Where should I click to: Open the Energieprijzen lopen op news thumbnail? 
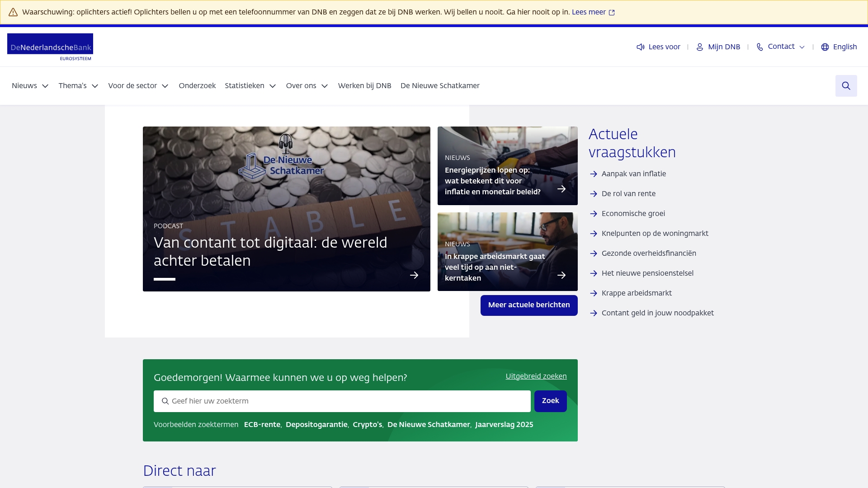[x=508, y=166]
